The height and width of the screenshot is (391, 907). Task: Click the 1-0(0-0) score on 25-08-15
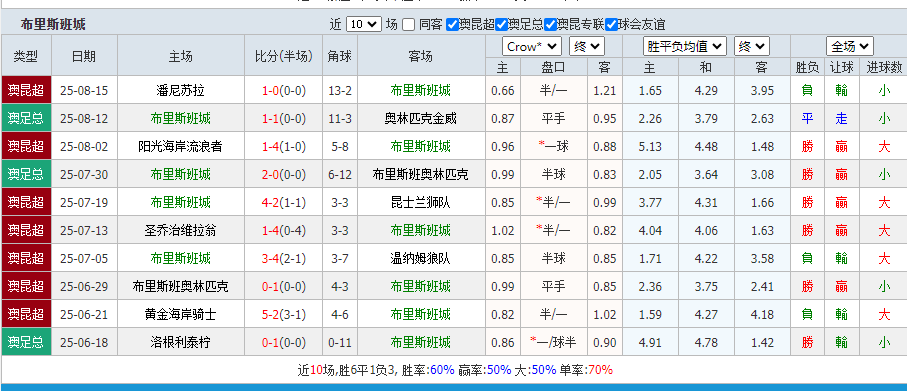(x=283, y=91)
